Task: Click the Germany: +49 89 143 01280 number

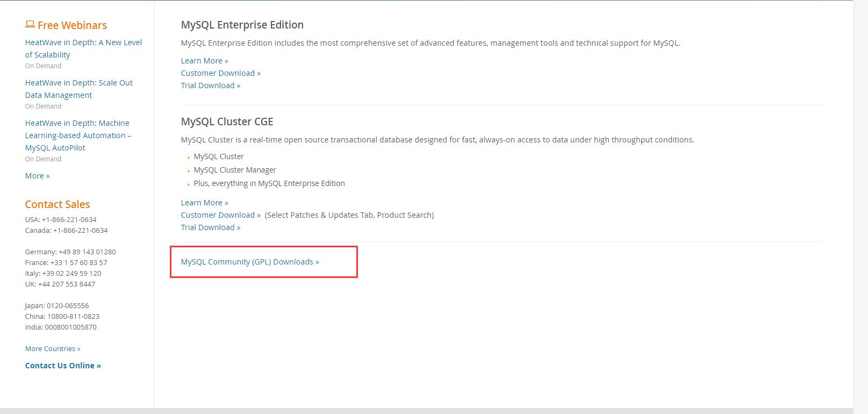Action: 70,252
